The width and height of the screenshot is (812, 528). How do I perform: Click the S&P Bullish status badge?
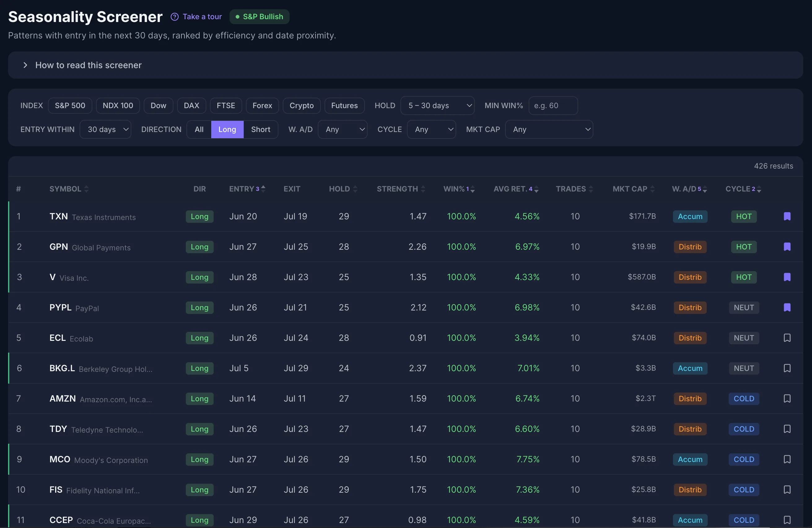[x=259, y=17]
